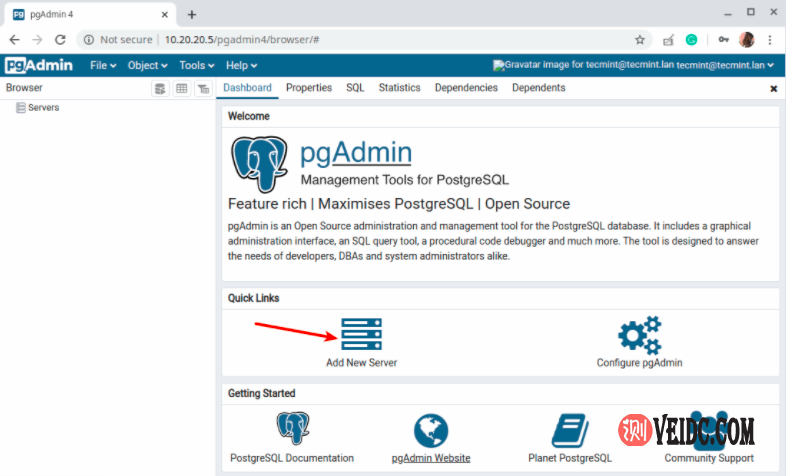This screenshot has height=476, width=786.
Task: Click the Community Support link text
Action: click(709, 458)
